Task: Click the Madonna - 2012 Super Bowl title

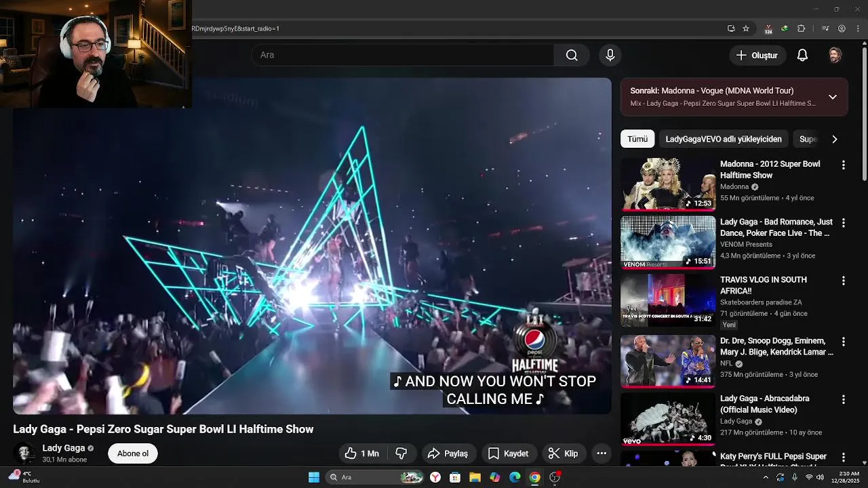Action: pyautogui.click(x=770, y=169)
